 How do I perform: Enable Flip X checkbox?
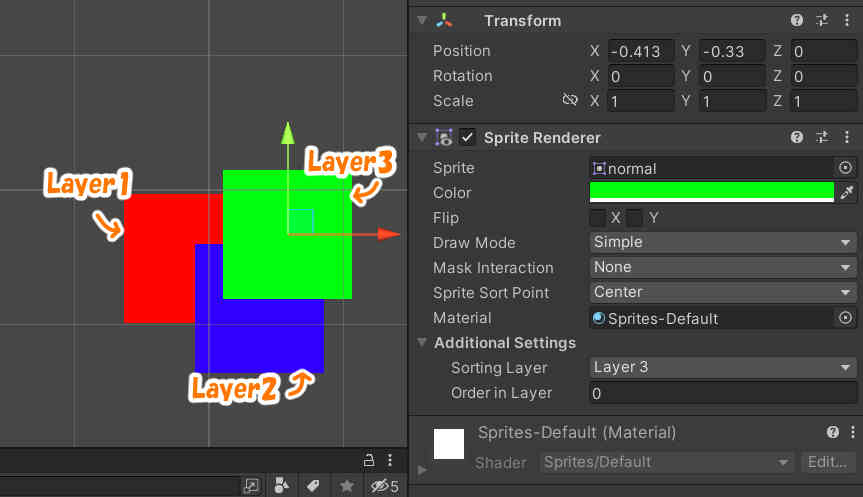[x=597, y=218]
